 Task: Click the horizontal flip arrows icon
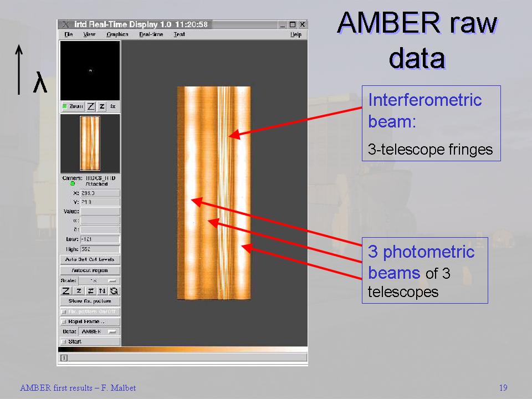pyautogui.click(x=90, y=291)
